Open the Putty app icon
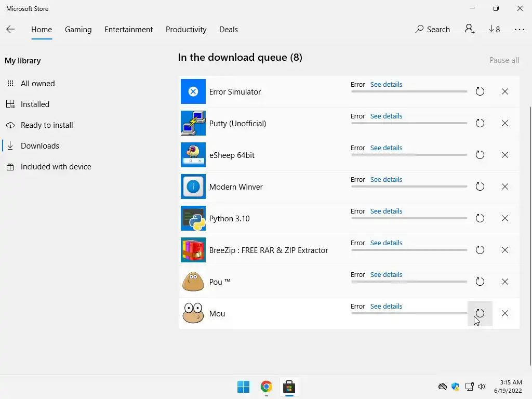The image size is (532, 399). click(193, 123)
